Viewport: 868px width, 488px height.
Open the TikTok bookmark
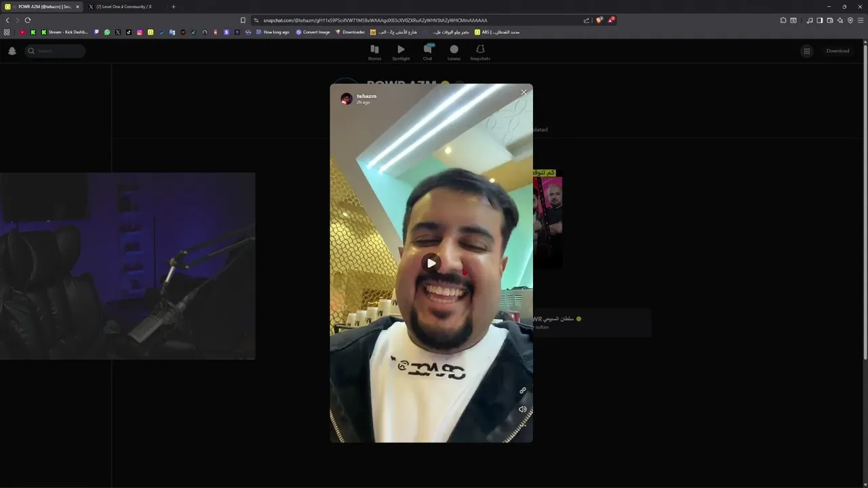(129, 32)
